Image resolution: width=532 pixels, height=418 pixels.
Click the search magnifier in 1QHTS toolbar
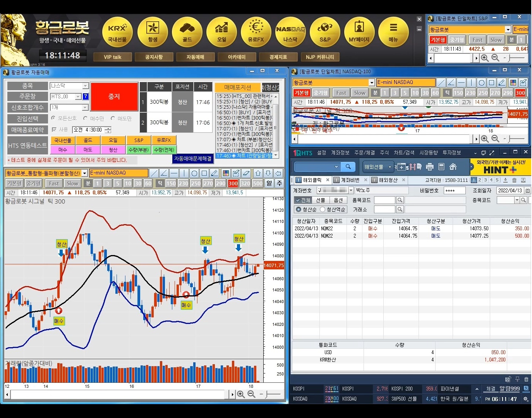(x=348, y=167)
